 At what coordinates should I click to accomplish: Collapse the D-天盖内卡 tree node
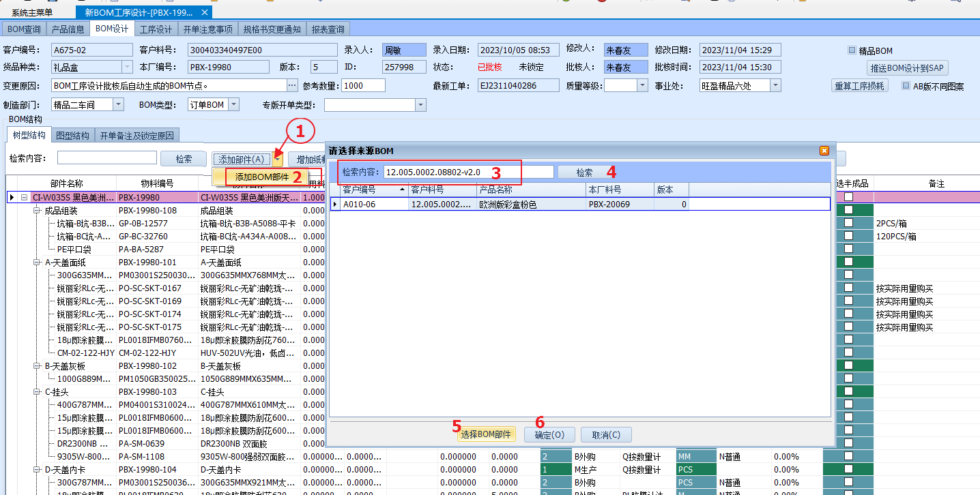click(37, 469)
